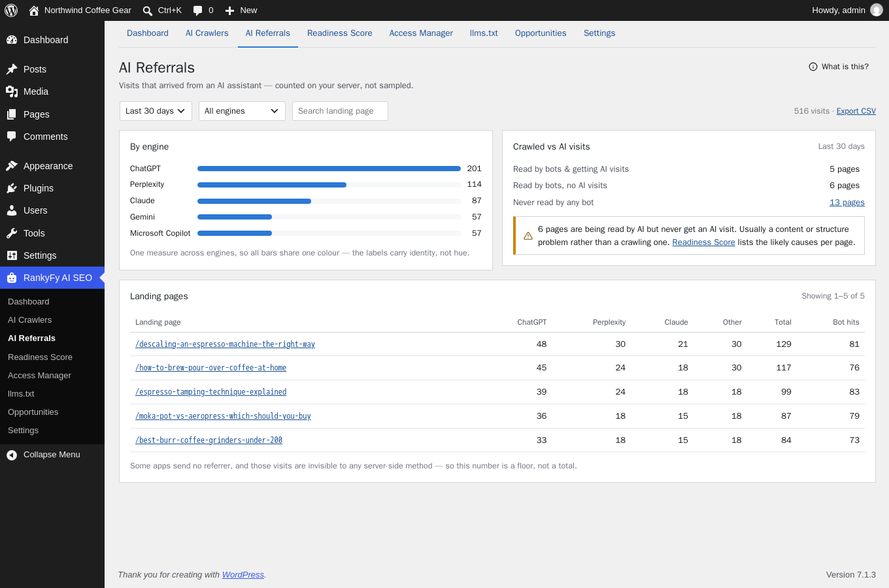Click the Comments speech icon in sidebar

[x=12, y=137]
